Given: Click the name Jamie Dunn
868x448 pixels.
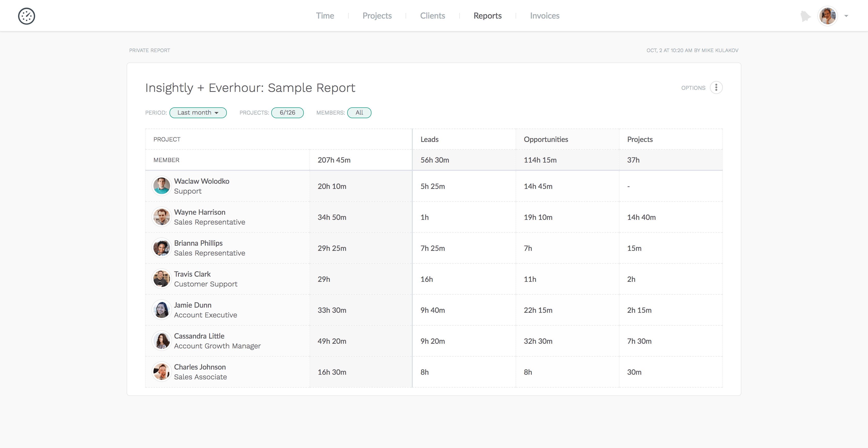Looking at the screenshot, I should coord(193,305).
